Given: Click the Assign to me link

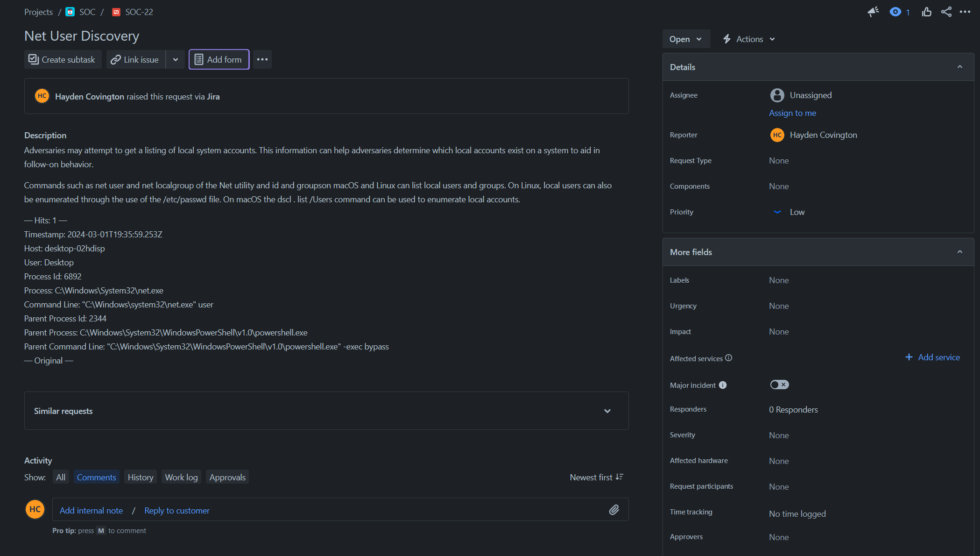Looking at the screenshot, I should pyautogui.click(x=792, y=113).
